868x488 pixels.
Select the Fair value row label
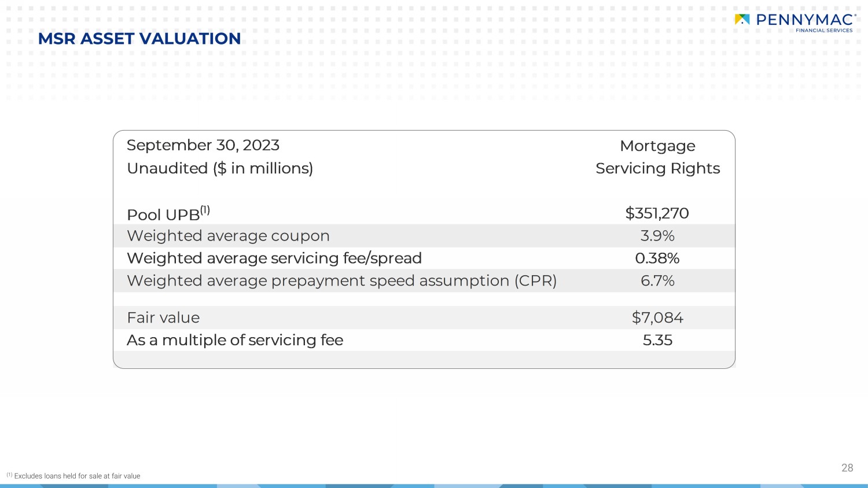163,317
